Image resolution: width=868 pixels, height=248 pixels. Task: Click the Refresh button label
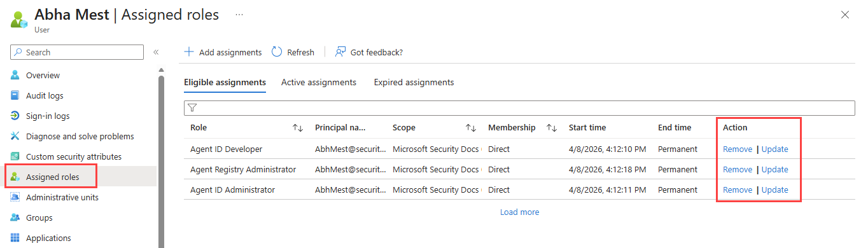click(300, 53)
